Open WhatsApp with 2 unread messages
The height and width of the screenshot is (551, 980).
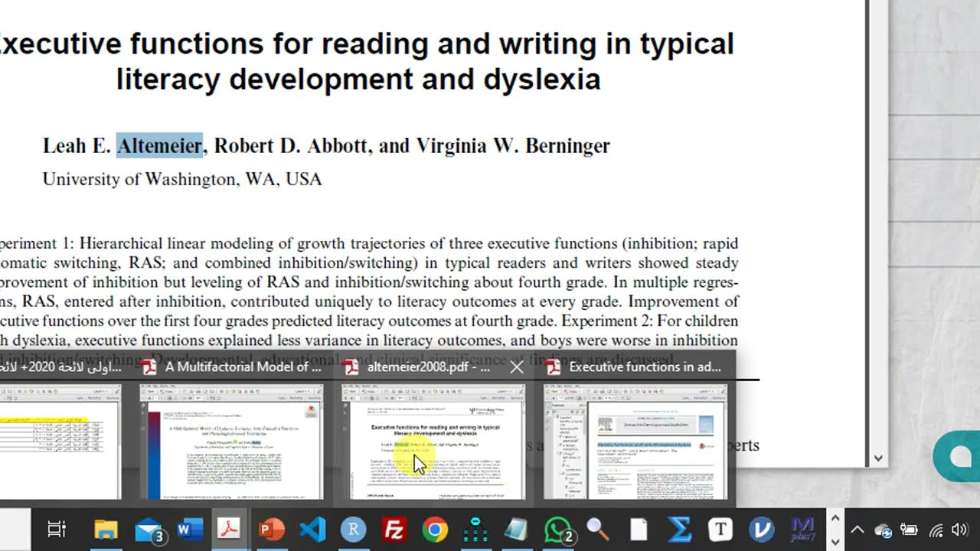coord(559,530)
